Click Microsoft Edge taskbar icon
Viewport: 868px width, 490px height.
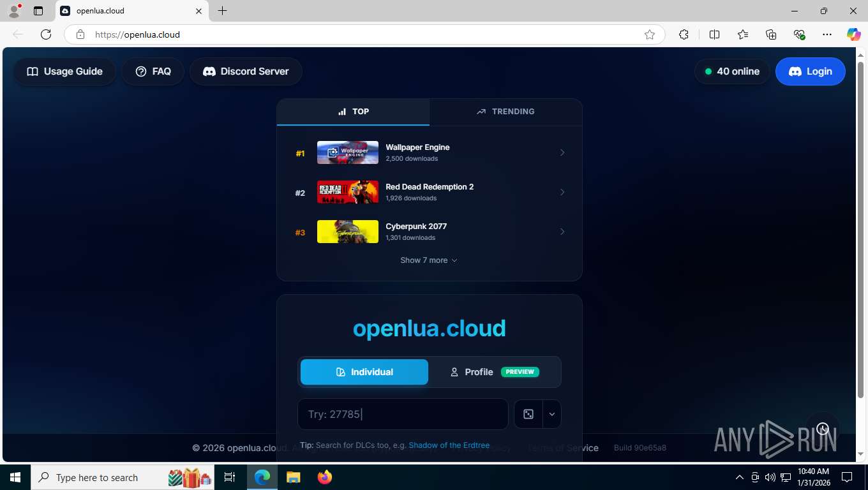point(262,477)
